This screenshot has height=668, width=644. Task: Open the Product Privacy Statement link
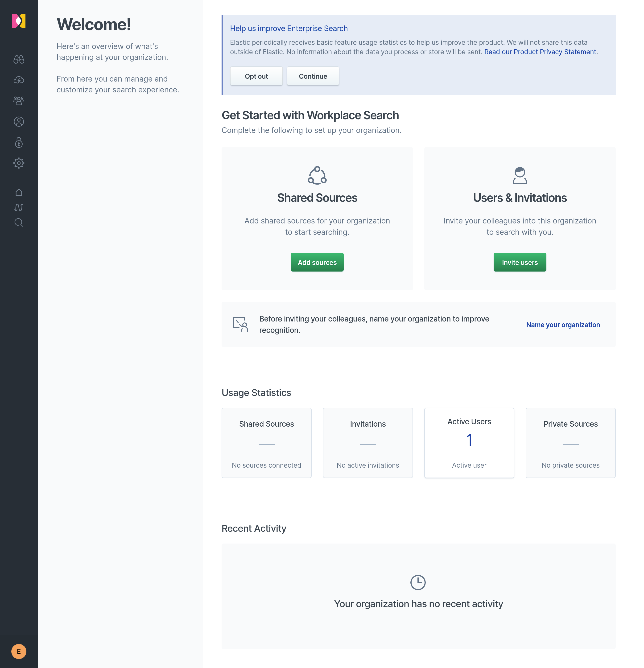[540, 52]
